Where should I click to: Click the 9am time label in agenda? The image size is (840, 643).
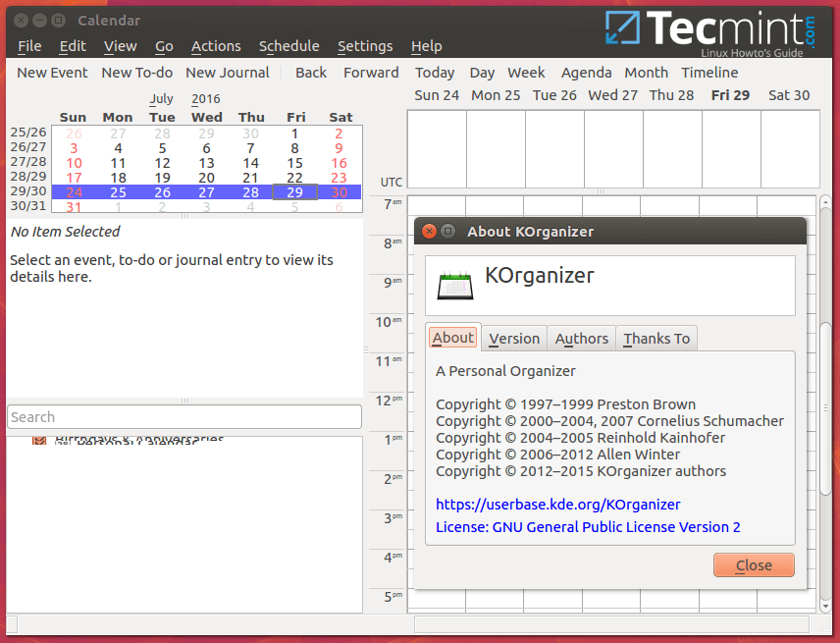(x=393, y=282)
